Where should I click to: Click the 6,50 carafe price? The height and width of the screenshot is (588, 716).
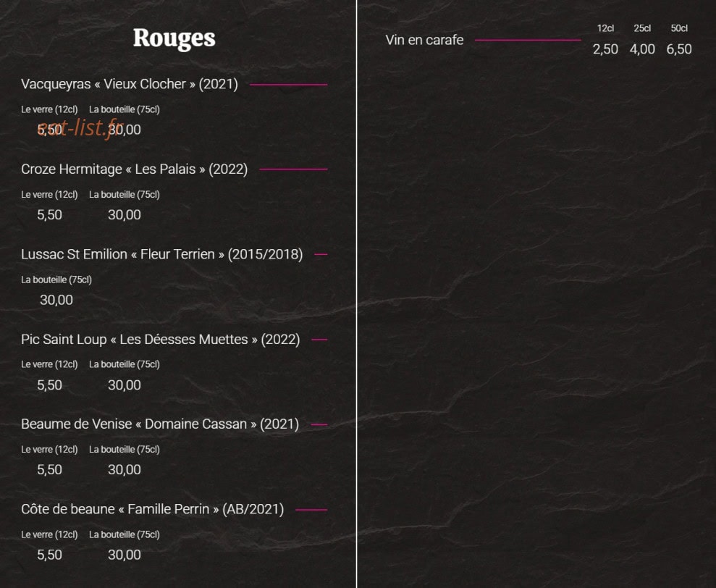679,49
